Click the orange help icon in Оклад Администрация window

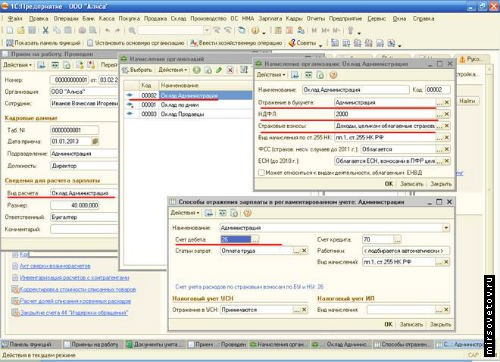(x=333, y=75)
